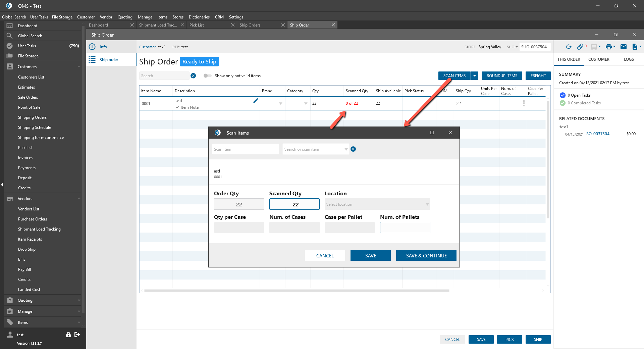
Task: Expand the Items sidebar section
Action: (79, 322)
